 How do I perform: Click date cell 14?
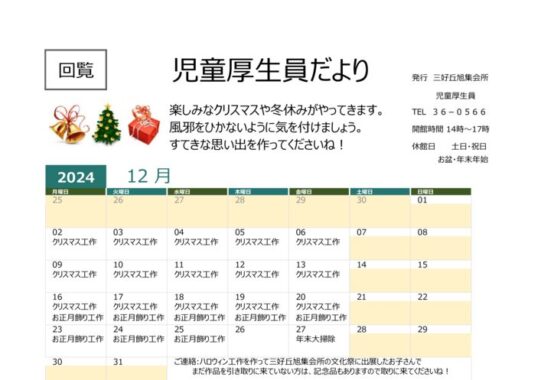pos(379,276)
